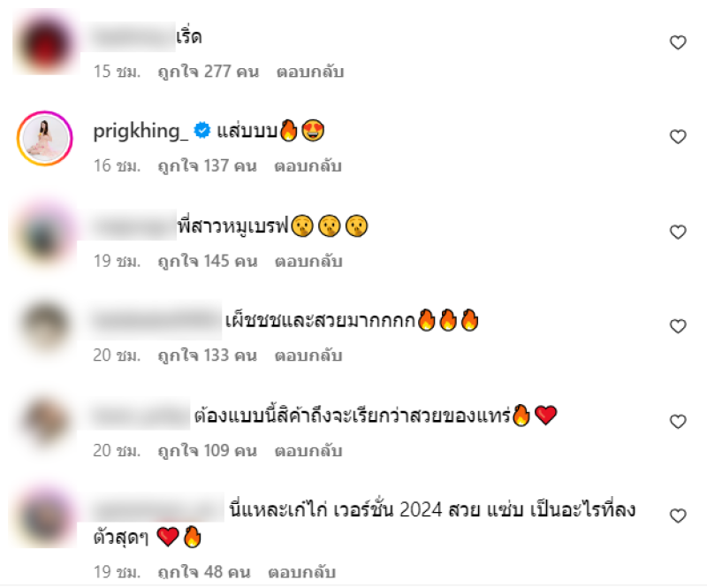Reply to the เริ่ด comment
The width and height of the screenshot is (707, 588).
click(x=310, y=72)
